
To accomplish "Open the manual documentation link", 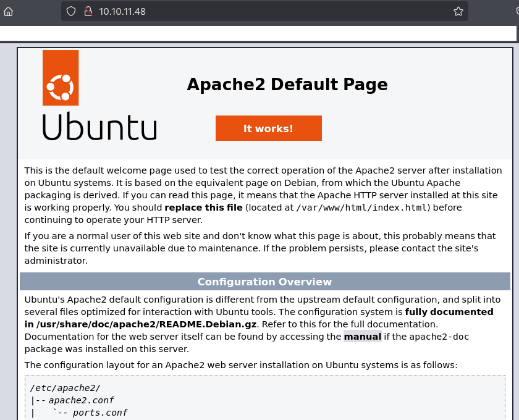I will (x=362, y=337).
